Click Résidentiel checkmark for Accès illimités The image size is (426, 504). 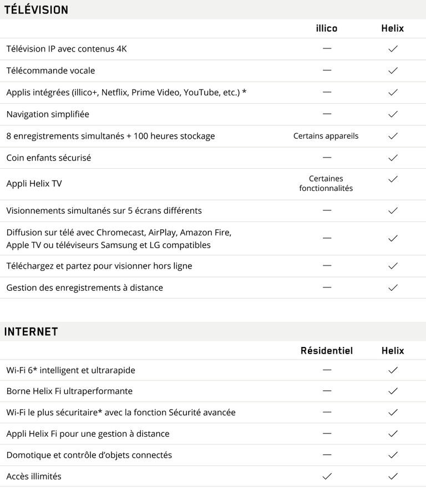(x=327, y=476)
